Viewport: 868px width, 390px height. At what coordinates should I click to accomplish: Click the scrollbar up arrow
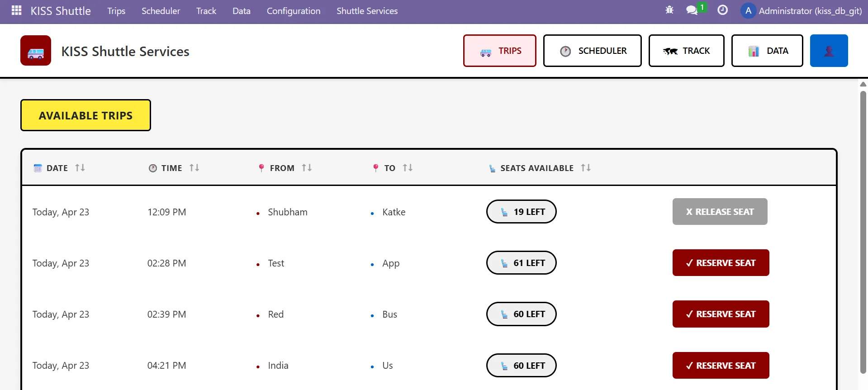pyautogui.click(x=863, y=84)
